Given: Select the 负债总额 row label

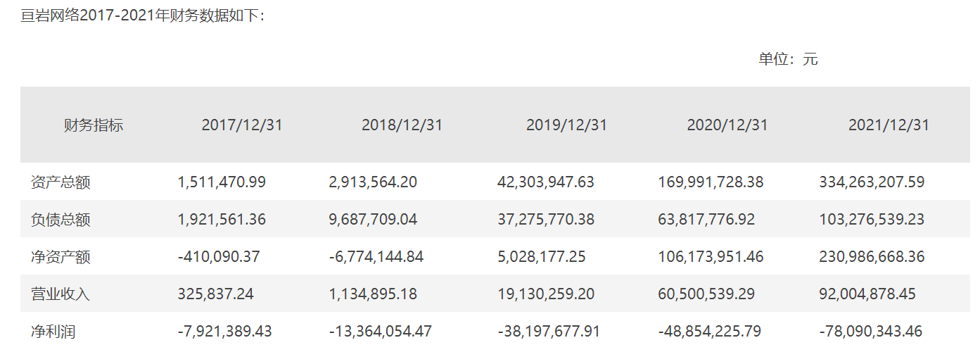Looking at the screenshot, I should pyautogui.click(x=61, y=220).
